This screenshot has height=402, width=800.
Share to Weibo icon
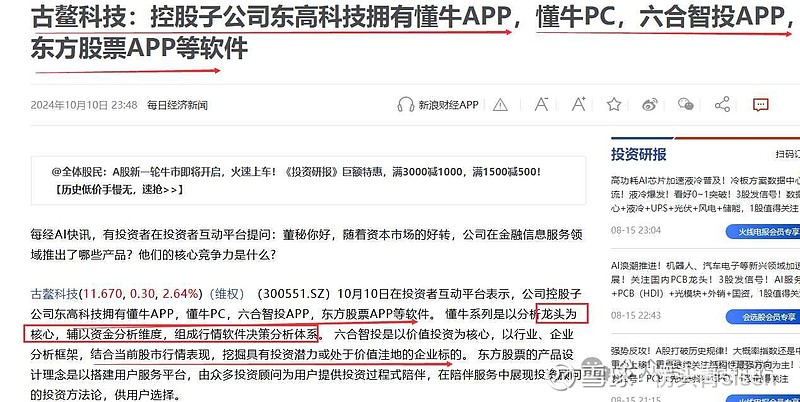(x=649, y=105)
